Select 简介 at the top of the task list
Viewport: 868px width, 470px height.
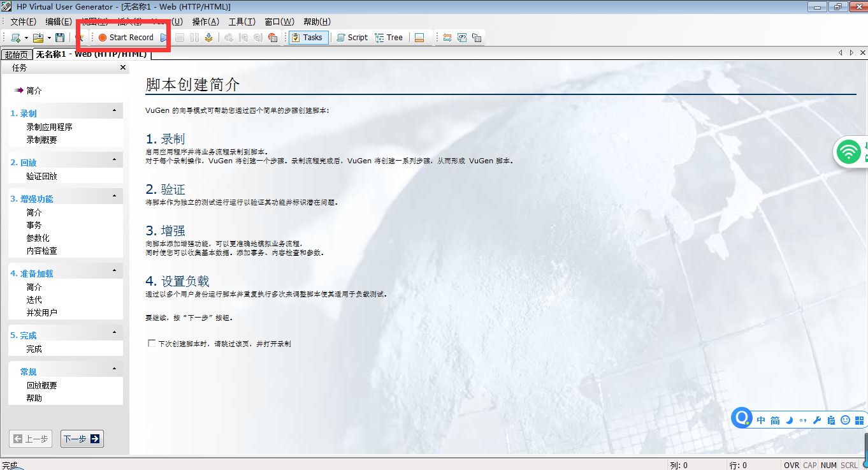pos(34,91)
